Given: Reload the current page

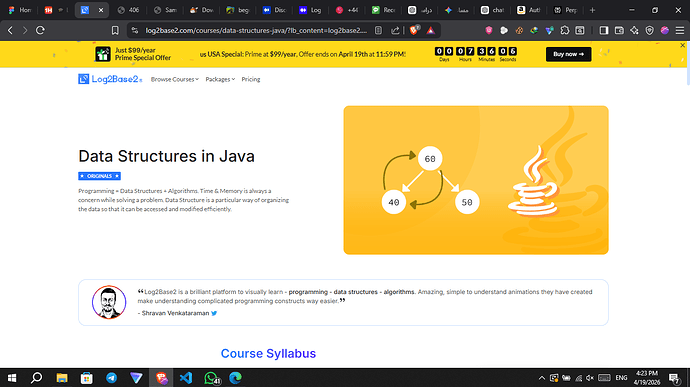Looking at the screenshot, I should (40, 30).
